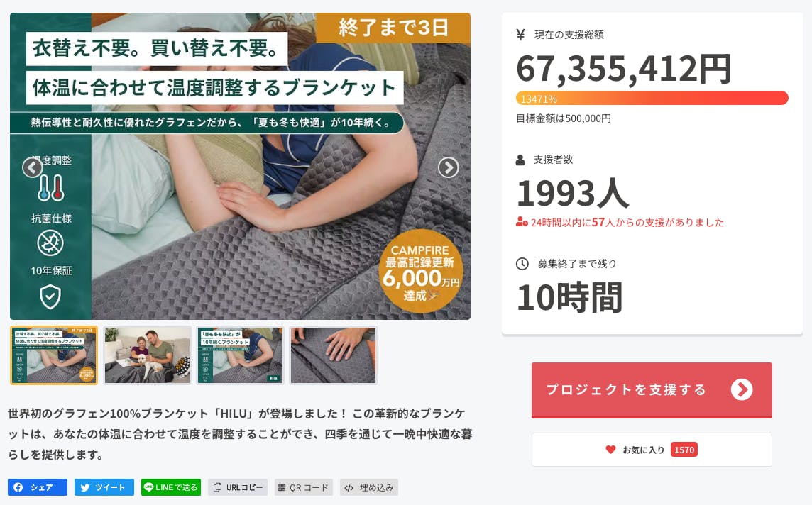
Task: Click the 1570 favorites count badge
Action: [684, 450]
